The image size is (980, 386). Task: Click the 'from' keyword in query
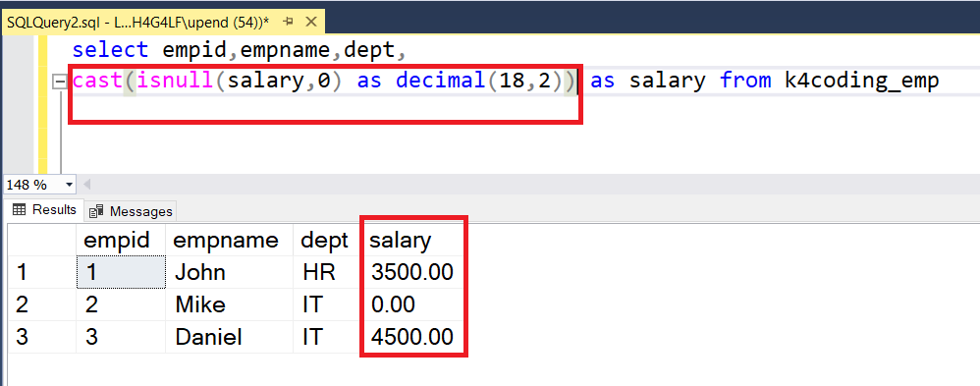pos(744,82)
